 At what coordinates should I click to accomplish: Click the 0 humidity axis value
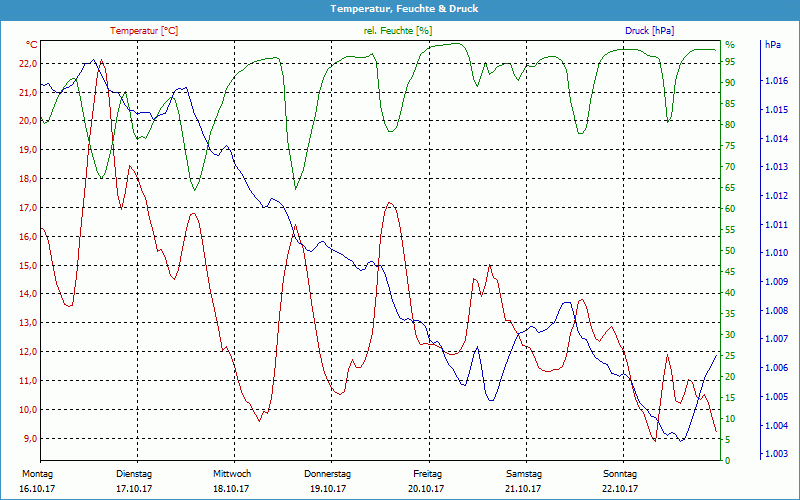coord(728,461)
